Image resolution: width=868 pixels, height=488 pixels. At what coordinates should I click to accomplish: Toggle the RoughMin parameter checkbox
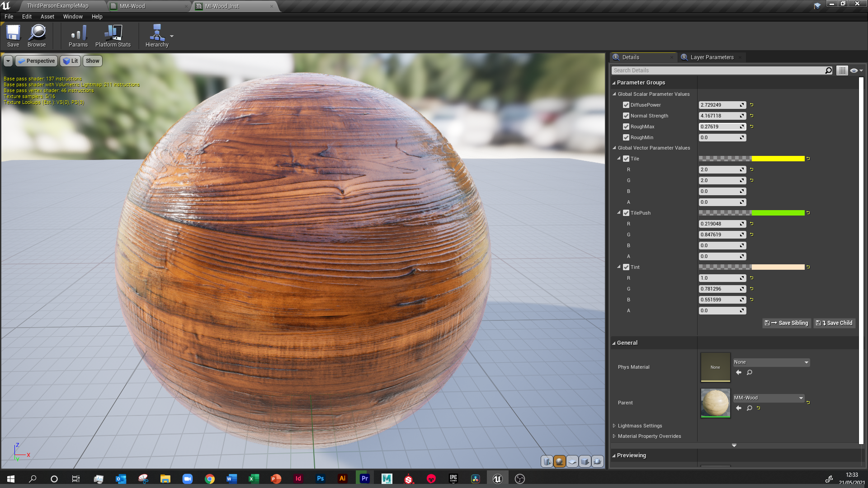point(626,137)
